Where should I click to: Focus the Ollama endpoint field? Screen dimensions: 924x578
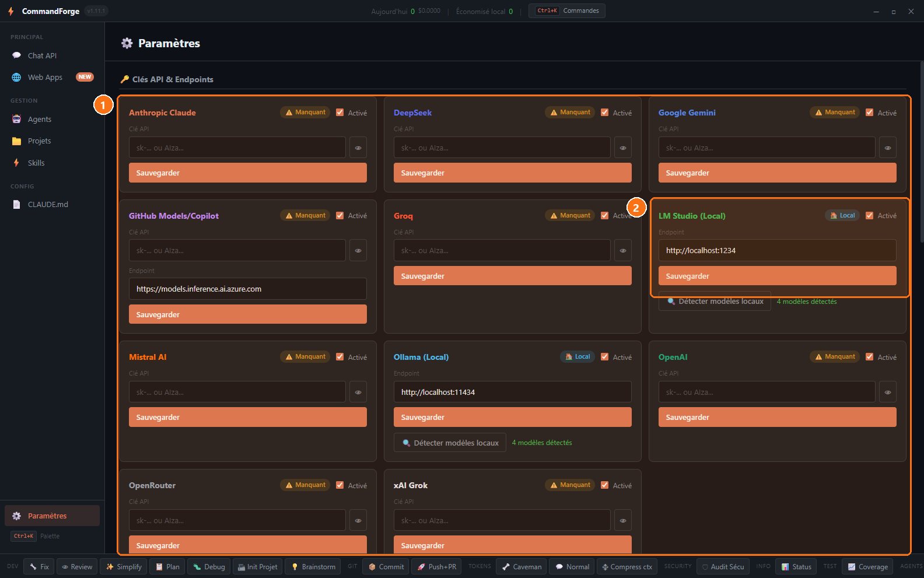513,392
